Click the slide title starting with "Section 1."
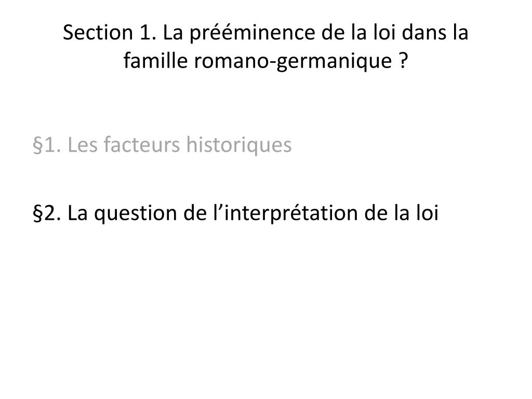 coord(265,47)
